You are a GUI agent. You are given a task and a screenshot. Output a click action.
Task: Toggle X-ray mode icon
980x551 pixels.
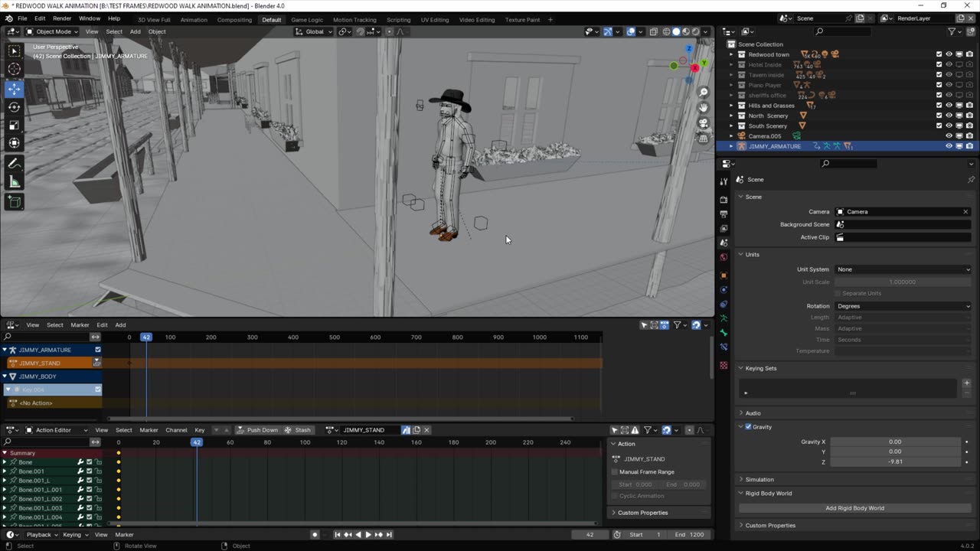point(653,31)
